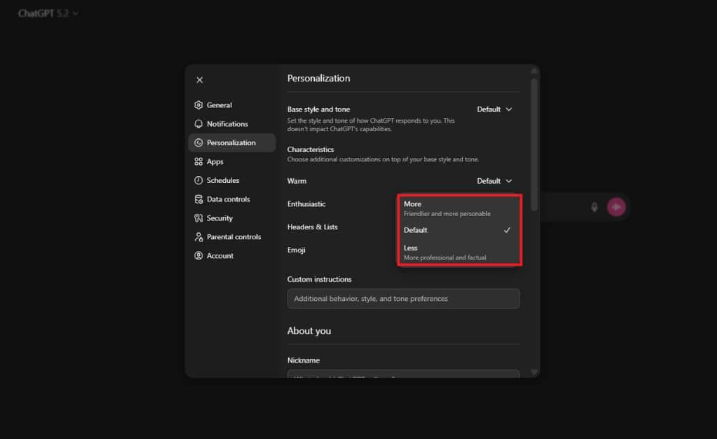This screenshot has height=439, width=717.
Task: Click the Apps grid icon
Action: pyautogui.click(x=199, y=162)
